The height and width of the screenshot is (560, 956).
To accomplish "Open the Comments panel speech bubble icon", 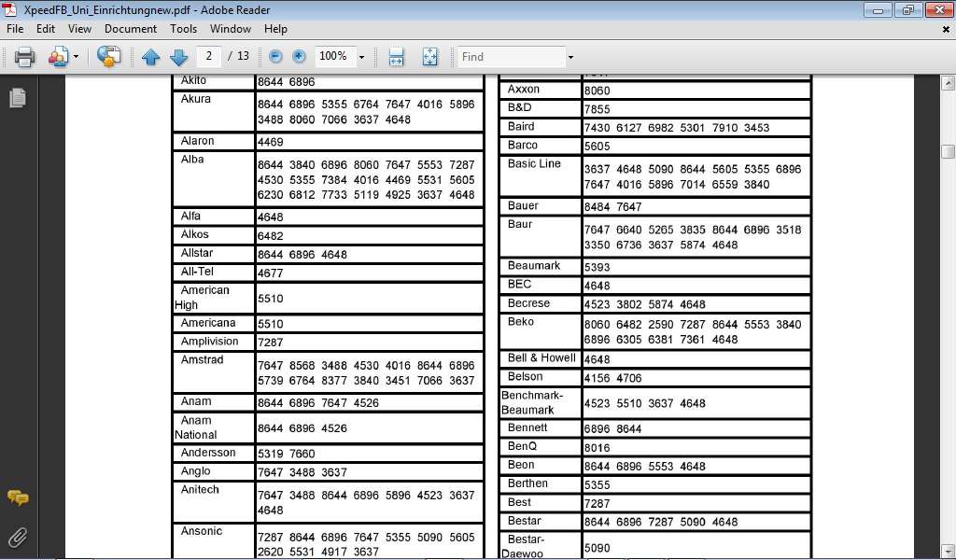I will (18, 497).
